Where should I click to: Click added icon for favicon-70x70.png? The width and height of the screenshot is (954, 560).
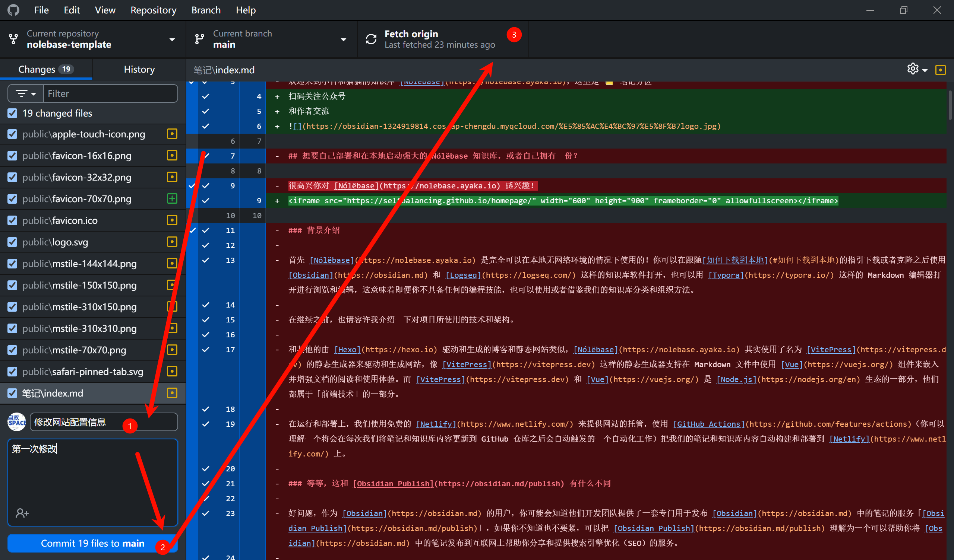[x=172, y=199]
